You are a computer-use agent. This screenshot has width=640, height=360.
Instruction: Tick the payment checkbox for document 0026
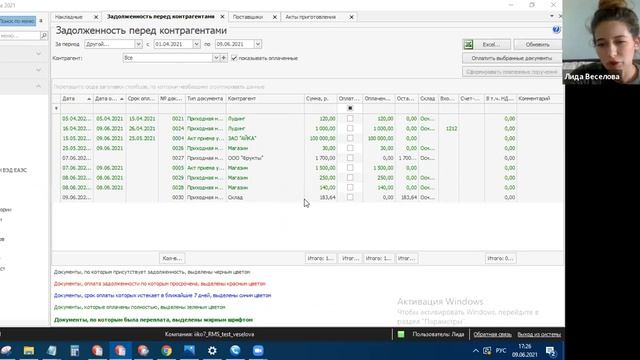tap(350, 148)
